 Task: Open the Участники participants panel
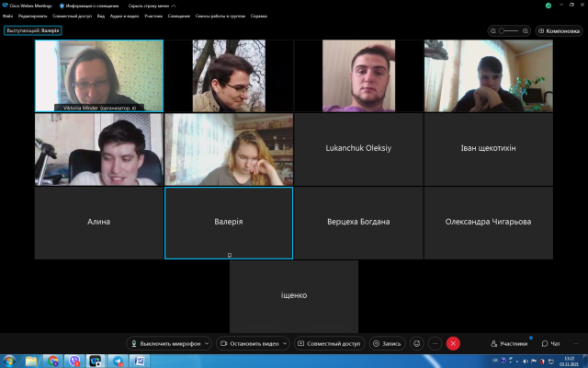(x=509, y=343)
